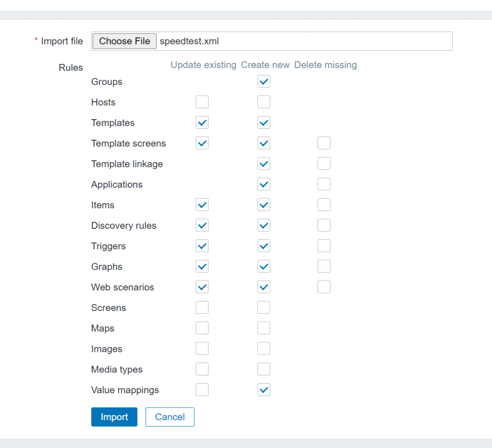Enable Delete missing for Applications
The image size is (492, 448).
pyautogui.click(x=324, y=184)
